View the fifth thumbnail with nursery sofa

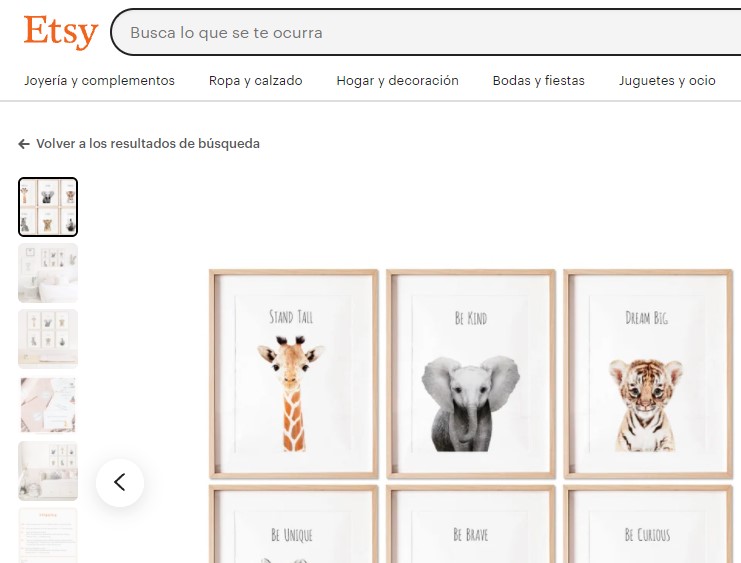(48, 471)
